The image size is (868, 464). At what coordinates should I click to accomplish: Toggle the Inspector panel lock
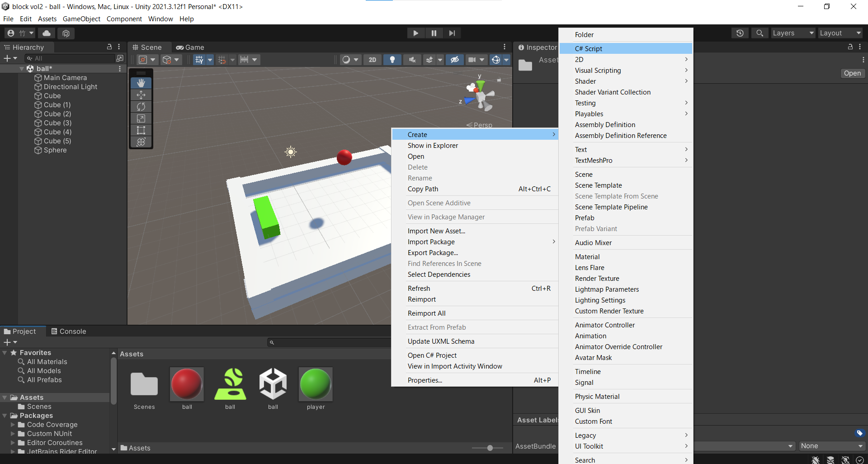tap(850, 47)
